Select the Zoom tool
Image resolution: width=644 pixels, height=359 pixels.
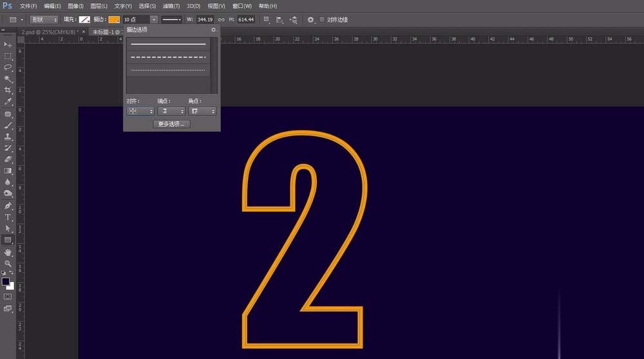click(x=8, y=263)
